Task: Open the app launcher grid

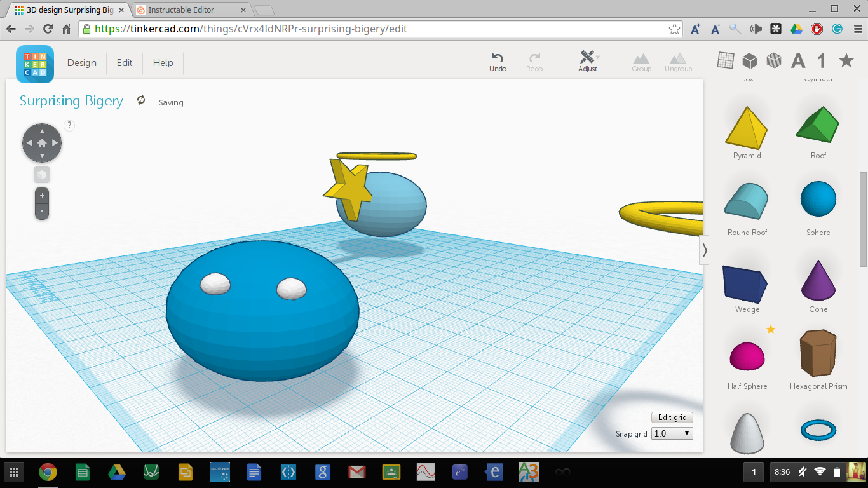Action: [13, 472]
